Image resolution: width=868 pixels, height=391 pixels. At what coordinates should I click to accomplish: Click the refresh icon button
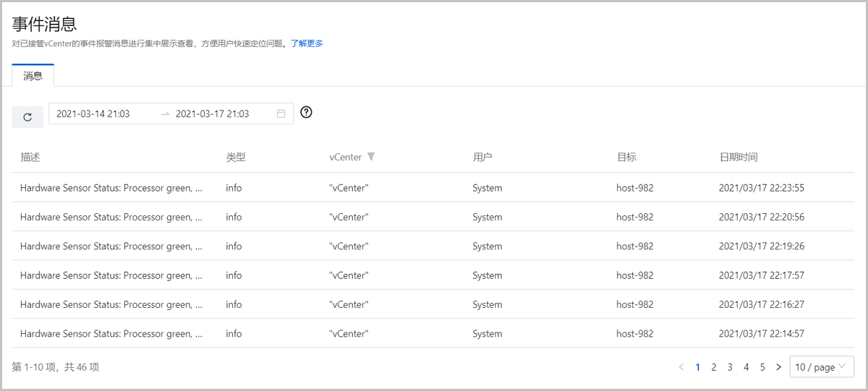point(27,117)
